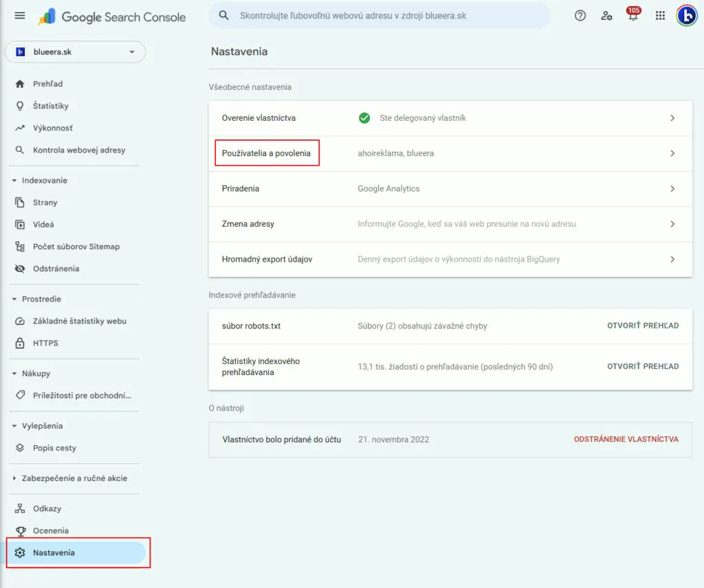Click Otvoriť prehľad for robots.txt

tap(642, 326)
